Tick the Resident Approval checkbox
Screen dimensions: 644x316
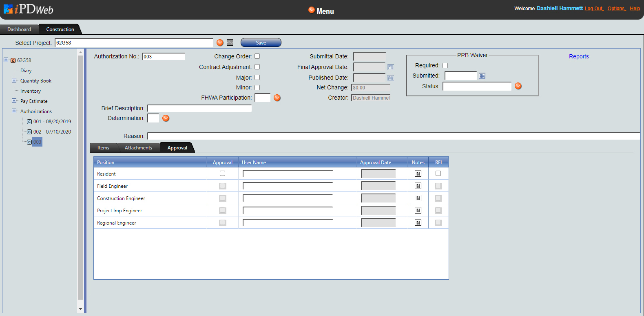click(223, 174)
